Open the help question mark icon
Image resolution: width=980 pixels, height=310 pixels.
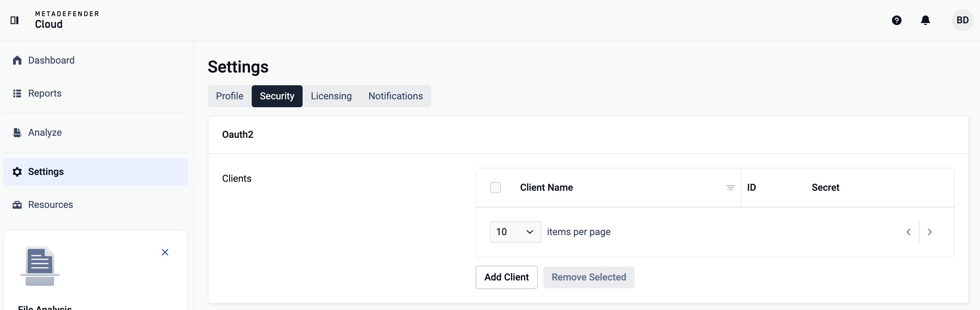pos(896,20)
